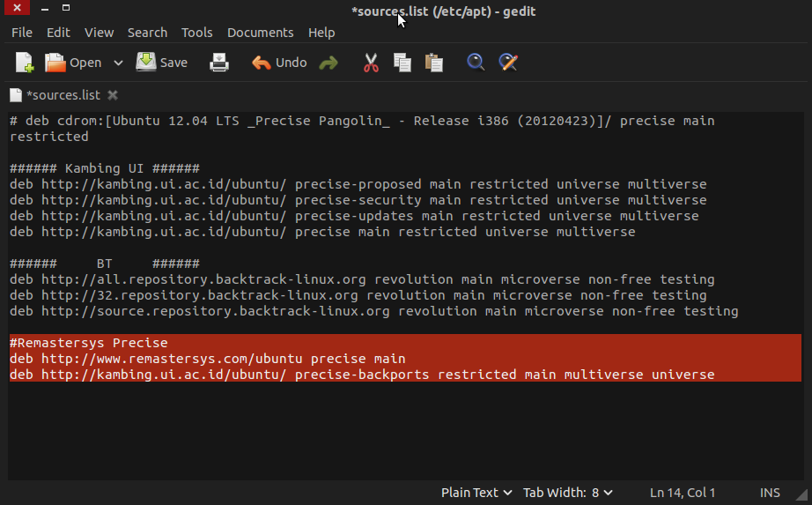This screenshot has height=505, width=812.
Task: Open the Plain Text language dropdown
Action: [476, 493]
